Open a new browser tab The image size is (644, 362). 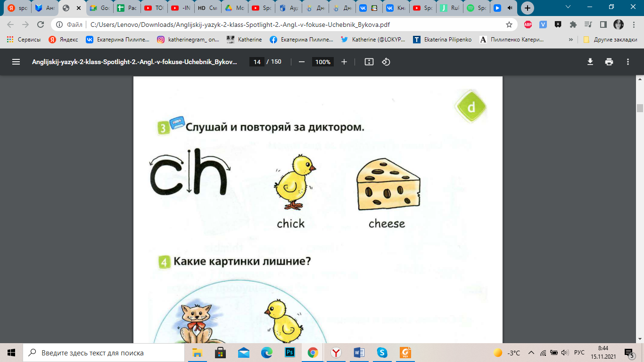tap(528, 8)
